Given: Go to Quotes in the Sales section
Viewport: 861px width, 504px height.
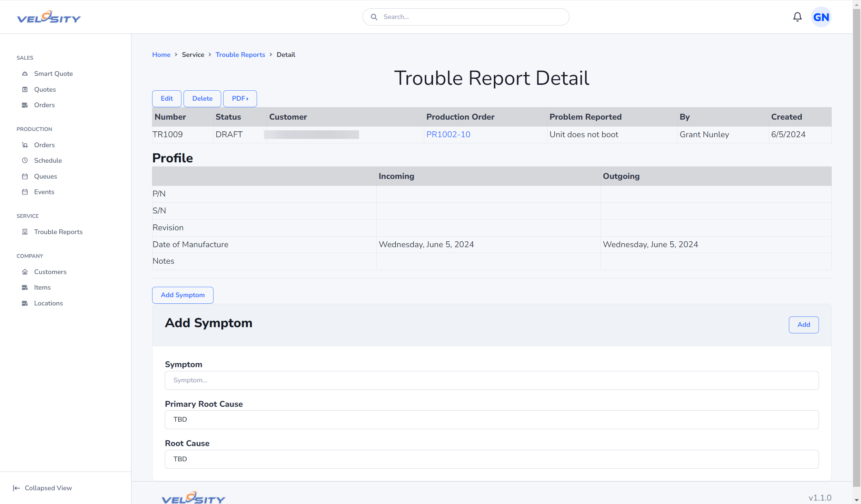Looking at the screenshot, I should (x=45, y=90).
